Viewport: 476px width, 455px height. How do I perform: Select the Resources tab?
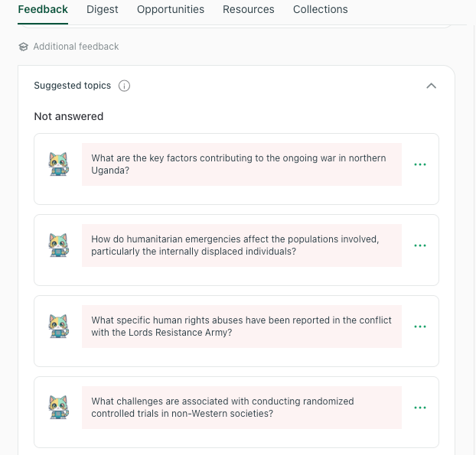pyautogui.click(x=248, y=9)
